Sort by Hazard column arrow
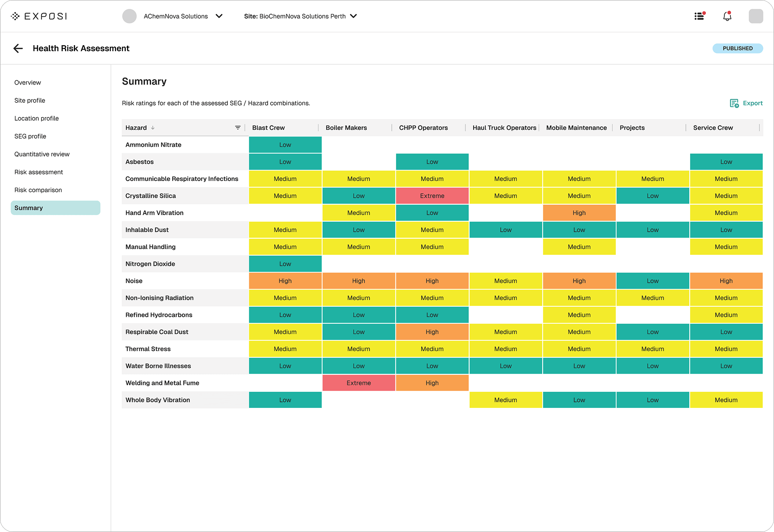Viewport: 774px width, 532px height. click(x=153, y=128)
